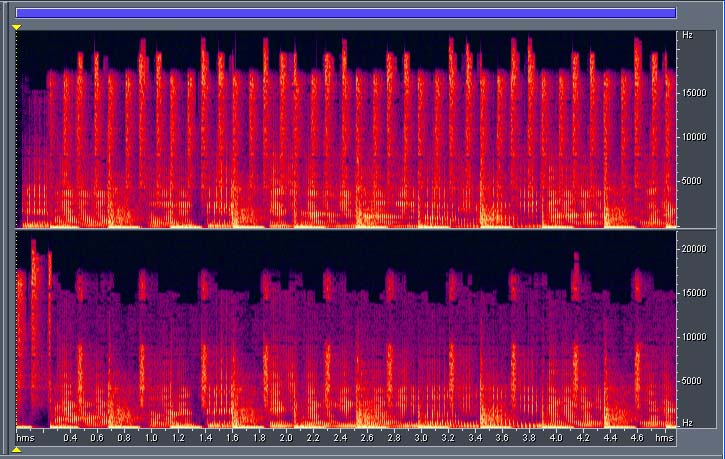
Task: Click the 2.6 mark on the time ruler
Action: point(367,438)
